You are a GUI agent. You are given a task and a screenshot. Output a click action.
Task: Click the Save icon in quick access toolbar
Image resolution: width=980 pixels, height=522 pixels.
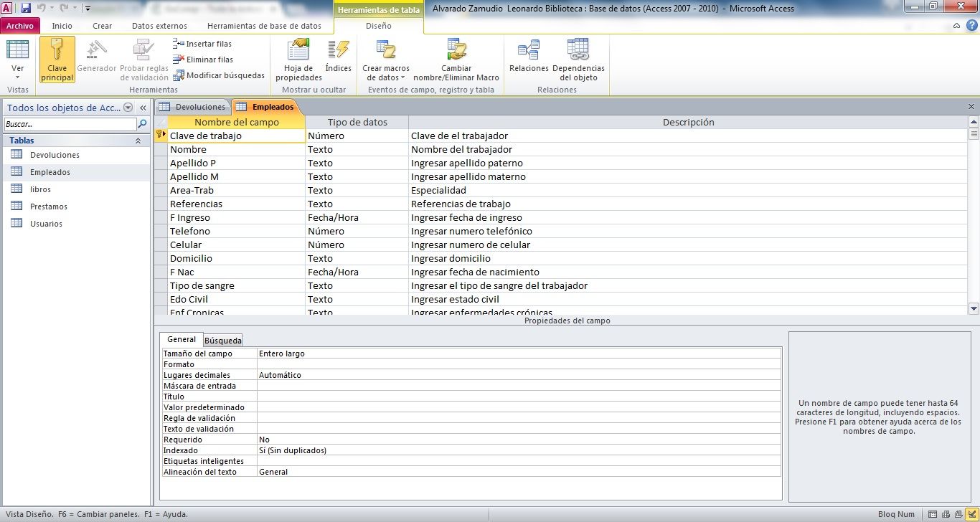pyautogui.click(x=26, y=8)
